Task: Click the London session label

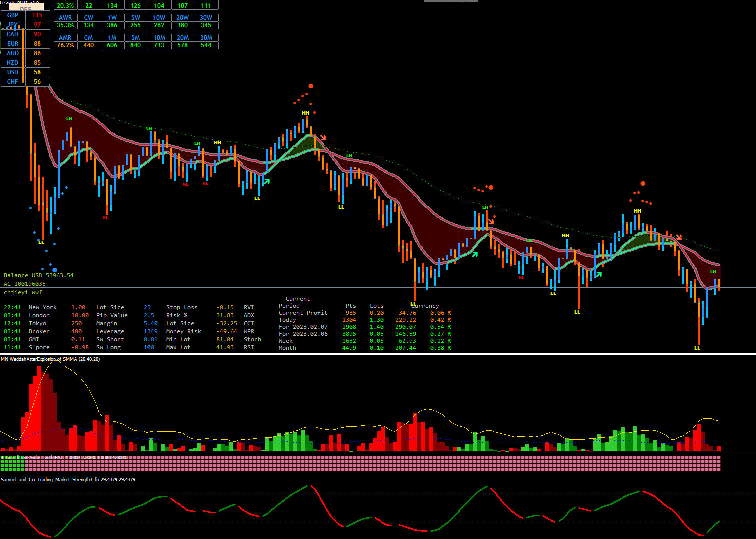Action: [39, 315]
